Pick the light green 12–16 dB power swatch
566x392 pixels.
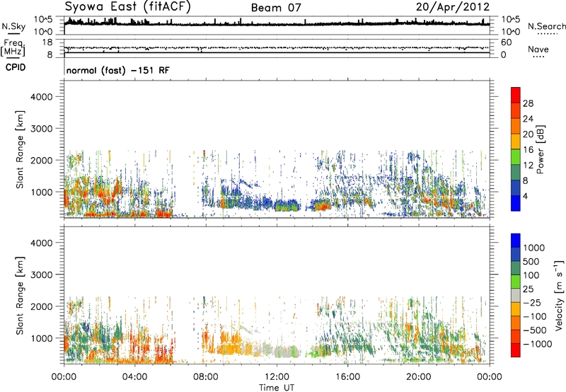click(x=516, y=157)
